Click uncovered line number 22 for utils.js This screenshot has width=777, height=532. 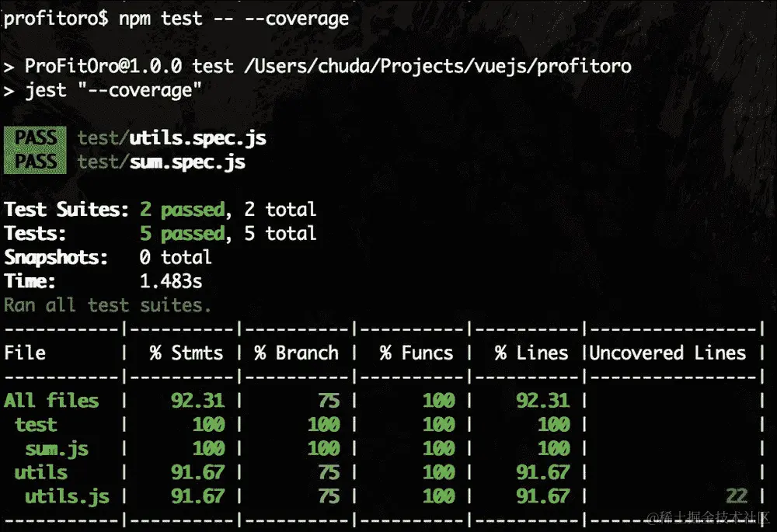[x=737, y=495]
